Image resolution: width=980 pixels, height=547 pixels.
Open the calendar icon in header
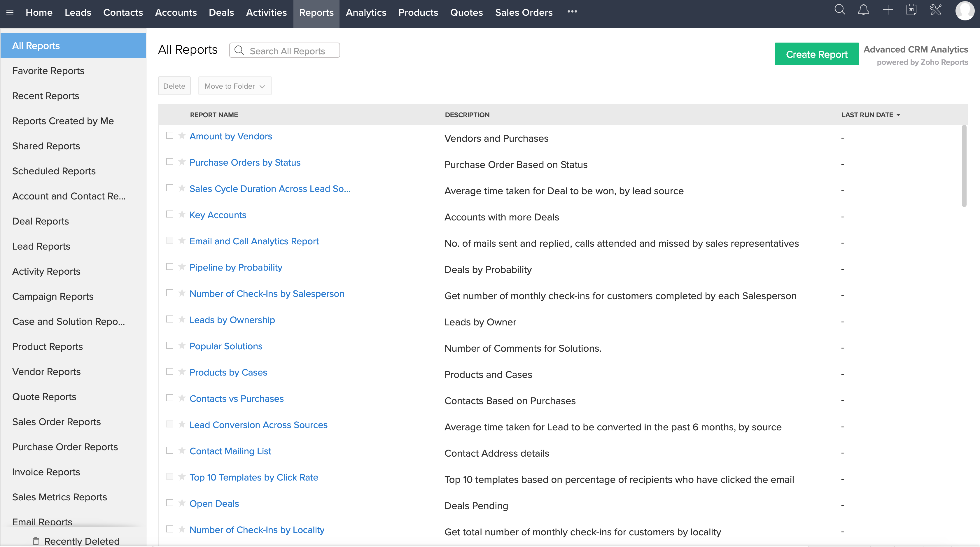coord(911,10)
